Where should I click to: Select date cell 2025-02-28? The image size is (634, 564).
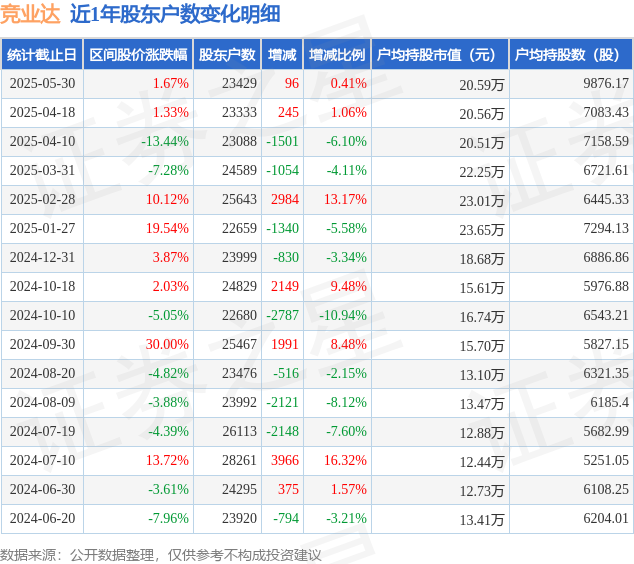click(42, 199)
